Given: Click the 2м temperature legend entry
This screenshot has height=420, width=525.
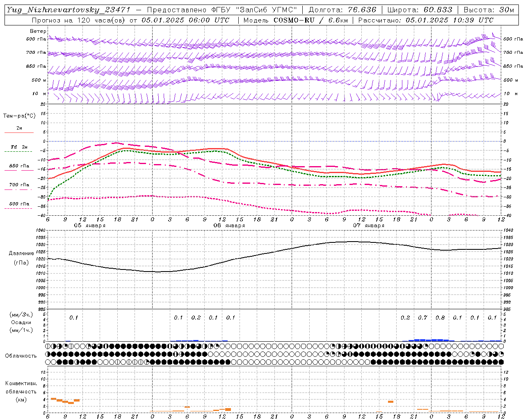Looking at the screenshot, I should pos(19,128).
